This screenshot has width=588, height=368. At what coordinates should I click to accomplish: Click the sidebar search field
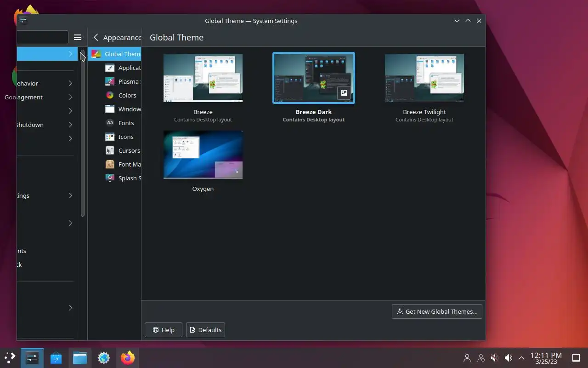coord(42,37)
